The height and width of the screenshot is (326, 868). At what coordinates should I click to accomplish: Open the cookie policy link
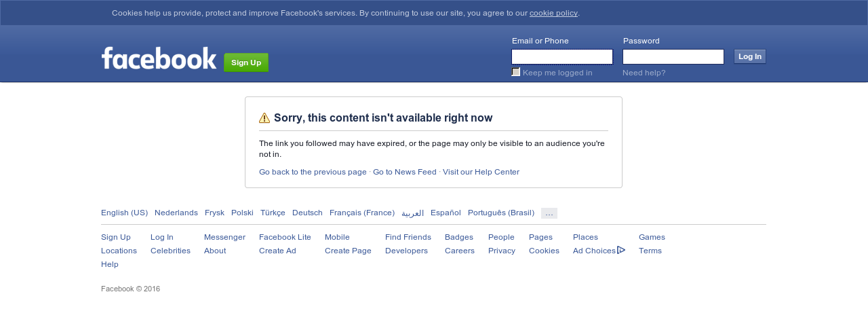(553, 13)
